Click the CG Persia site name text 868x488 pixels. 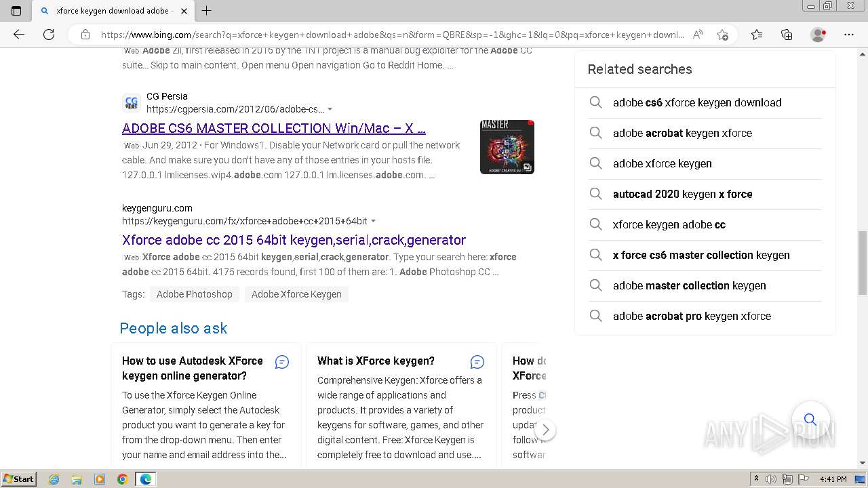[167, 96]
